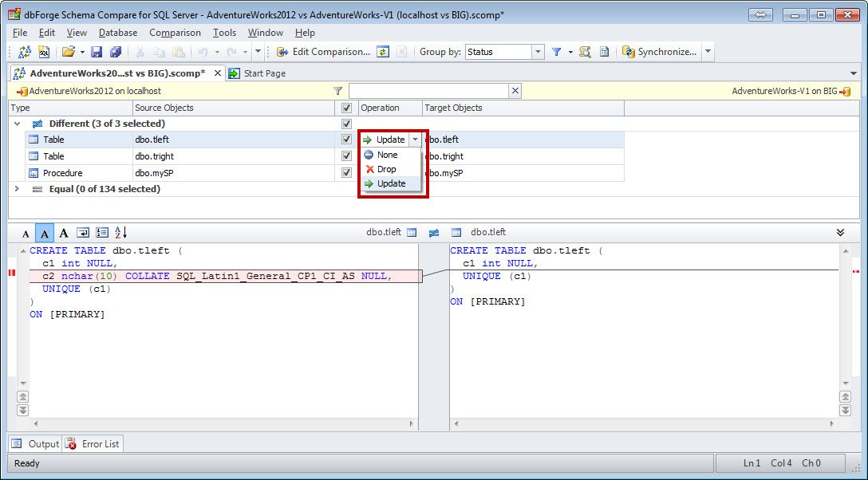This screenshot has height=480, width=868.
Task: Choose Update in the operation dropdown list
Action: click(x=391, y=183)
